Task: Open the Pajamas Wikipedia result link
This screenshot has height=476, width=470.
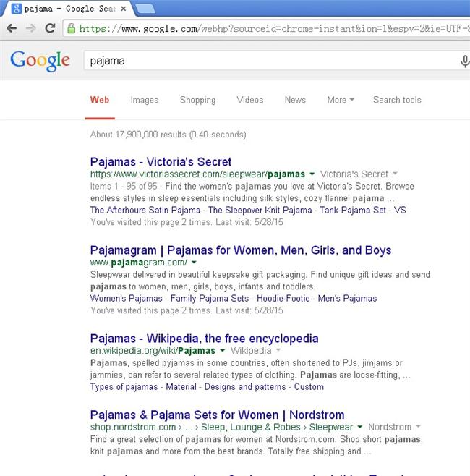Action: point(204,338)
